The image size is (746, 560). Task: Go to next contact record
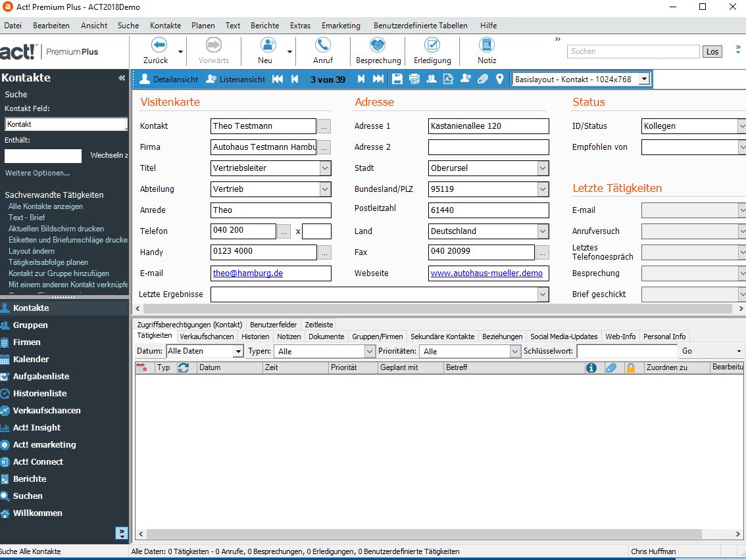[361, 80]
